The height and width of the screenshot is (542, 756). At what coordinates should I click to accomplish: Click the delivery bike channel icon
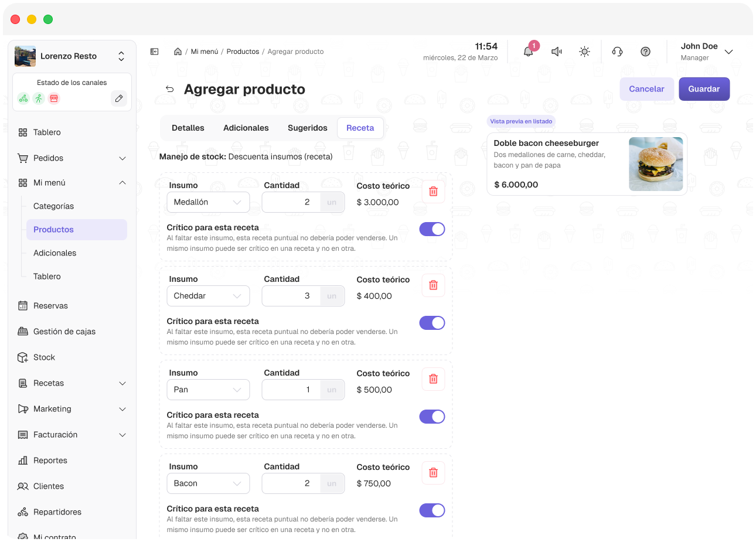[23, 98]
